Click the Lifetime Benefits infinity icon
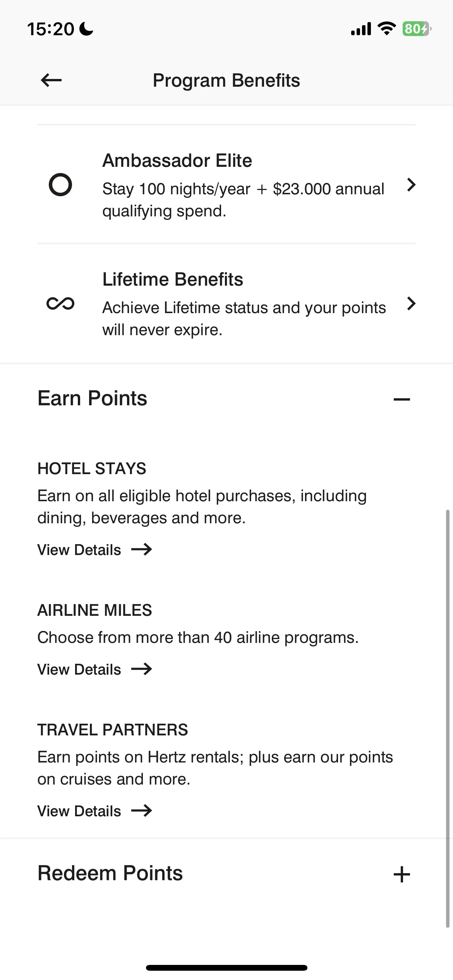453x980 pixels. click(x=60, y=303)
